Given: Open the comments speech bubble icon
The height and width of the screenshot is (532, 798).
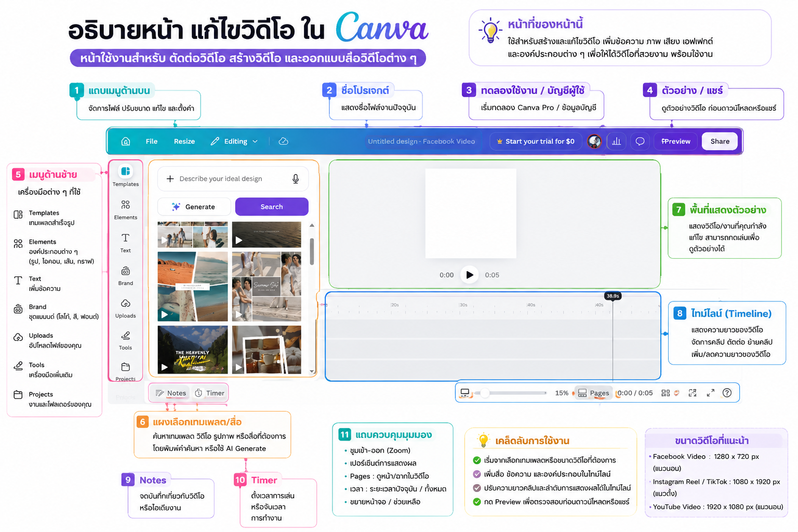Looking at the screenshot, I should click(x=640, y=141).
